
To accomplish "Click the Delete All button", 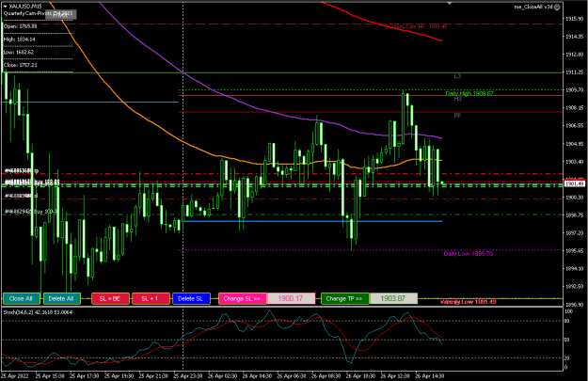I will (x=61, y=298).
